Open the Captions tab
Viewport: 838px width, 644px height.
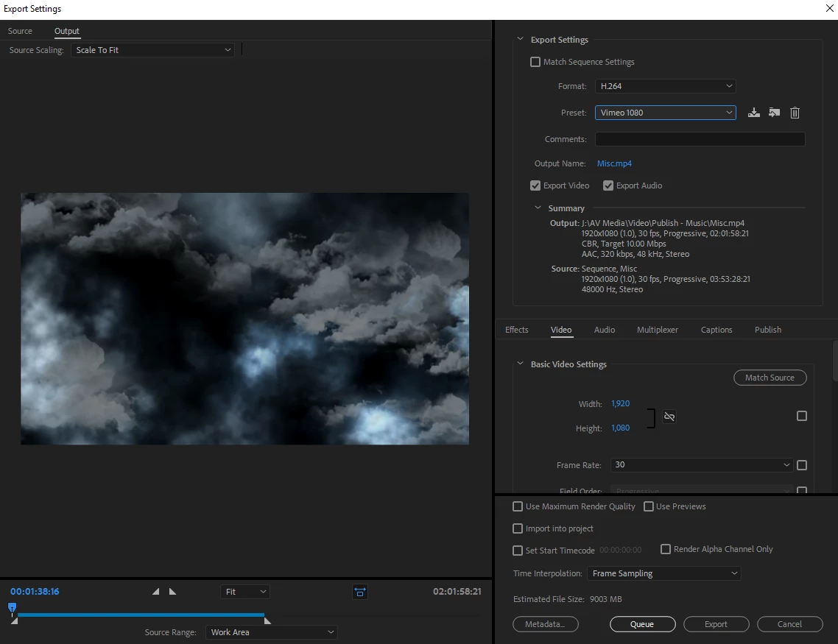[x=716, y=330]
